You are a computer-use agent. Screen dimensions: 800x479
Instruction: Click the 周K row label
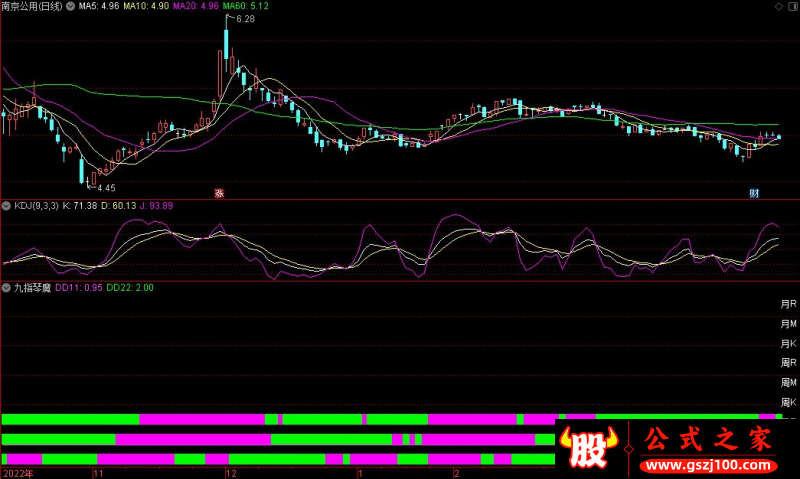pos(788,402)
